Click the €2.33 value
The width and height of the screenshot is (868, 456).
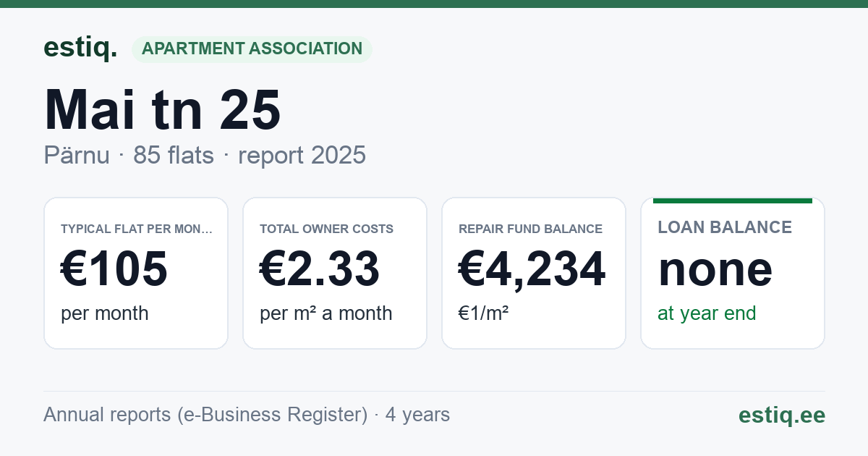[x=320, y=269]
